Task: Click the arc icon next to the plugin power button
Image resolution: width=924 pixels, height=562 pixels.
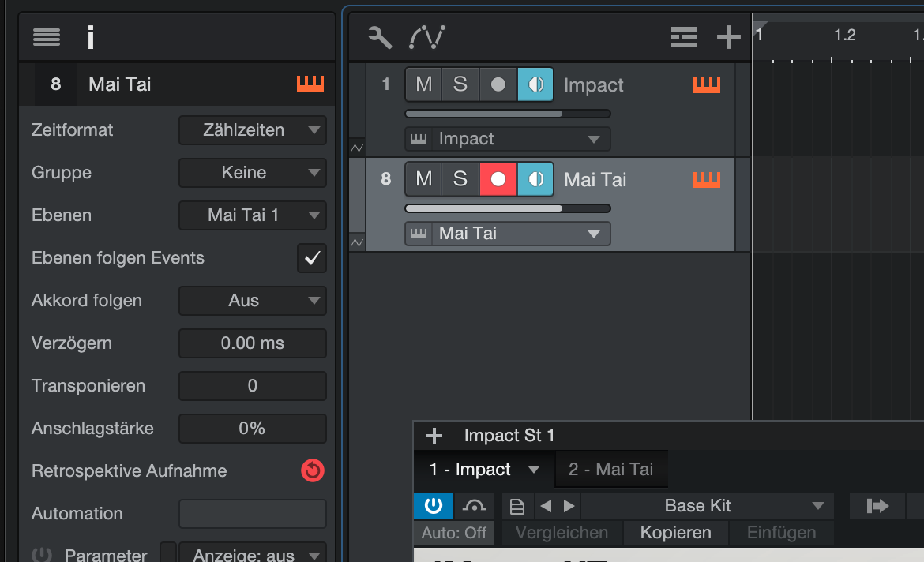Action: 475,506
